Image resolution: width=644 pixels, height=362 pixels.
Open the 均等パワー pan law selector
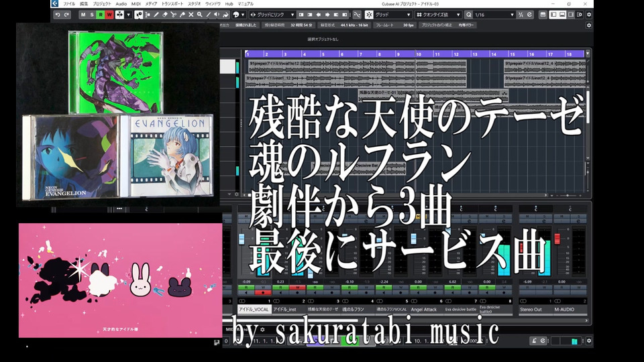click(x=466, y=25)
